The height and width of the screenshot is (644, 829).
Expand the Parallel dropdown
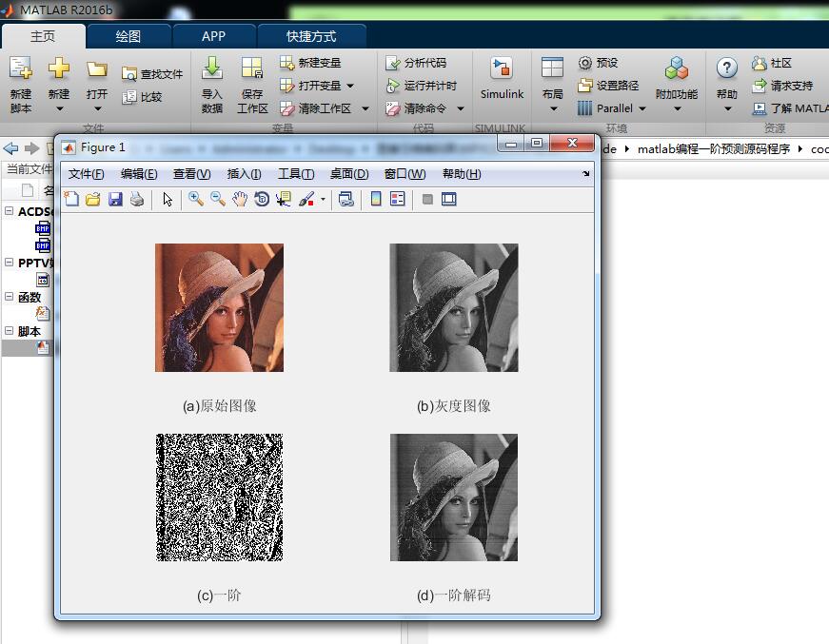[642, 108]
